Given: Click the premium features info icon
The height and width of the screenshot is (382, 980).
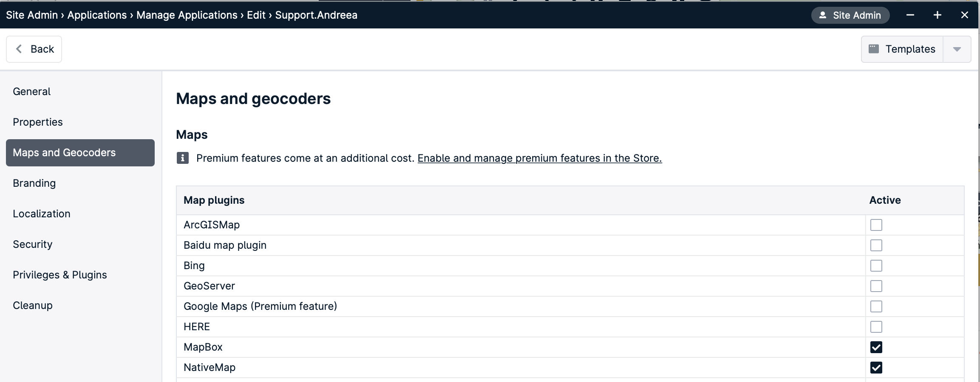Looking at the screenshot, I should pos(183,158).
